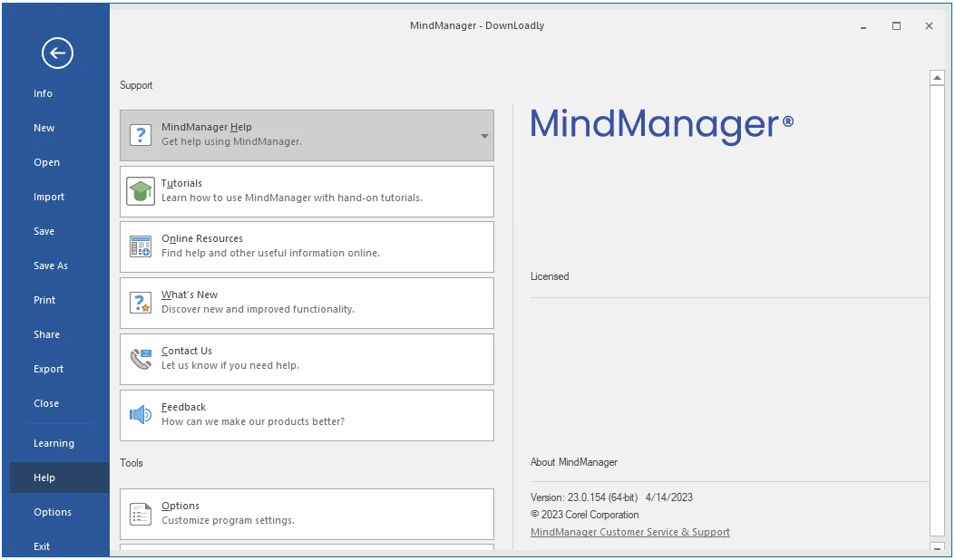
Task: Open the MindManager Help button
Action: coord(307,135)
